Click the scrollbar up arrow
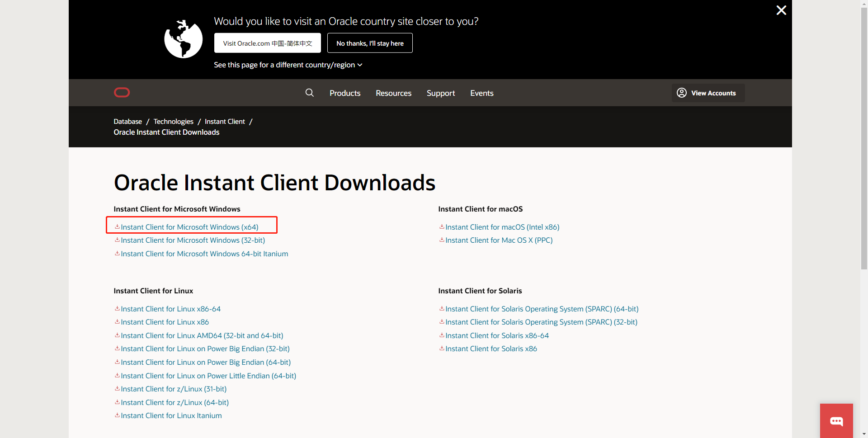The height and width of the screenshot is (438, 868). (864, 4)
